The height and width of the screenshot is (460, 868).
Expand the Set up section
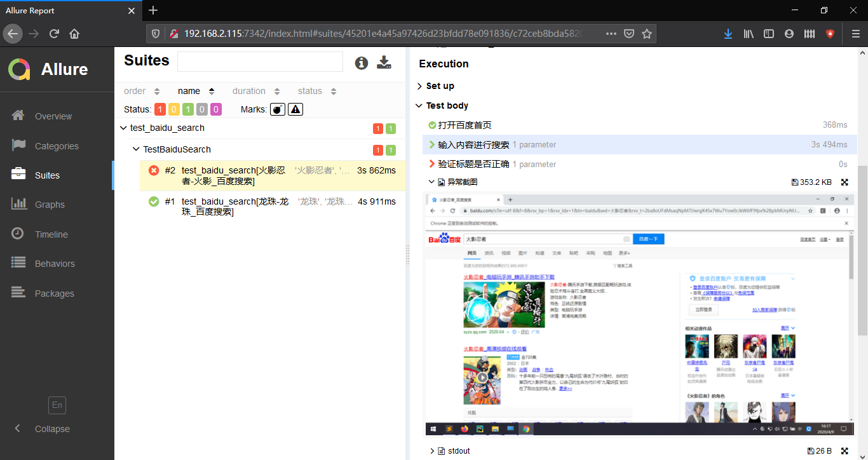[440, 86]
